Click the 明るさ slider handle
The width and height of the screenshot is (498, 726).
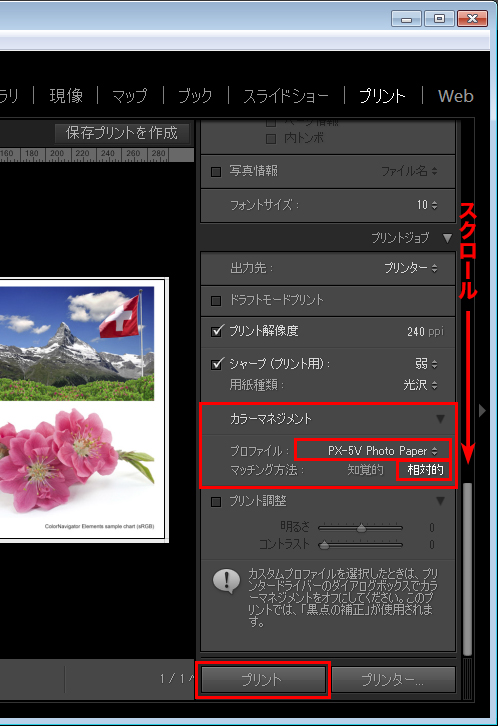coord(361,528)
